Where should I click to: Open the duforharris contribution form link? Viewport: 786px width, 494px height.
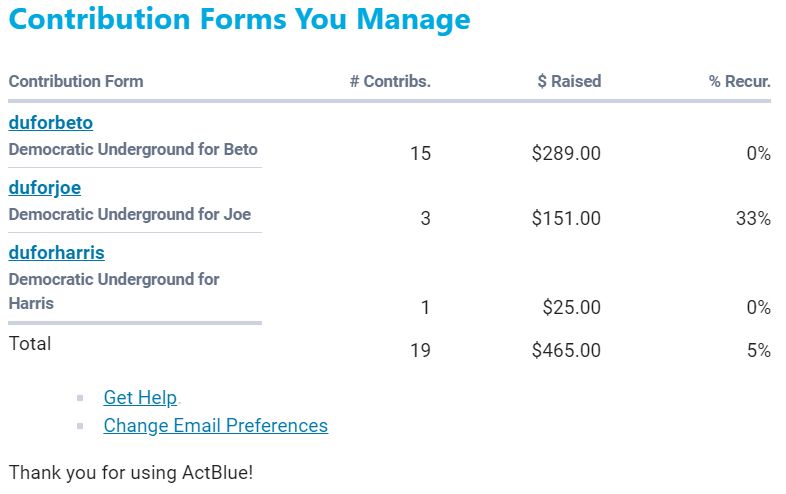pos(57,253)
